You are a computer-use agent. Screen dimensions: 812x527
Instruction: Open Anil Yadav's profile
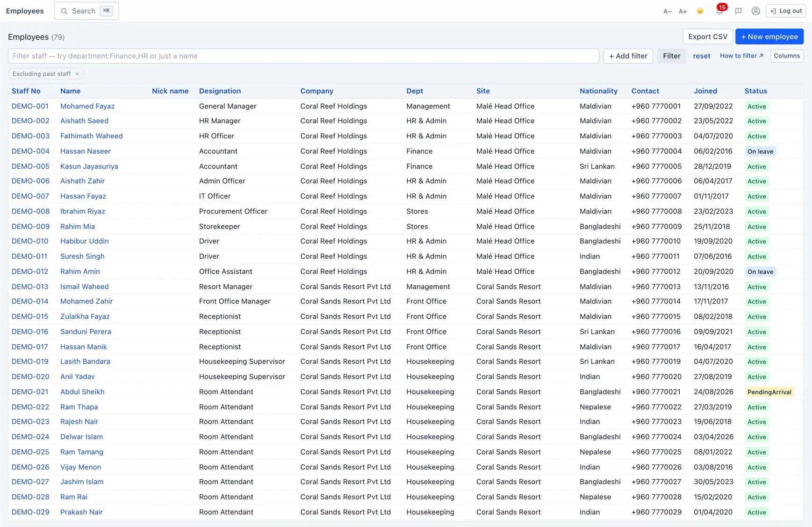pos(78,377)
